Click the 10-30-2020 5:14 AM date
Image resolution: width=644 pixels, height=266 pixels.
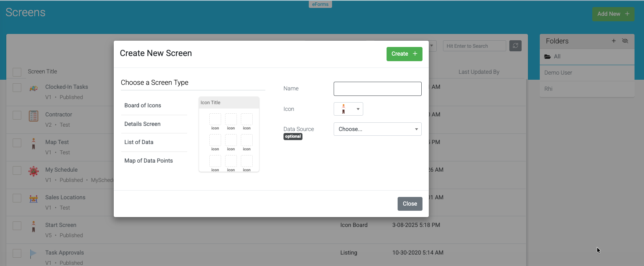[418, 253]
